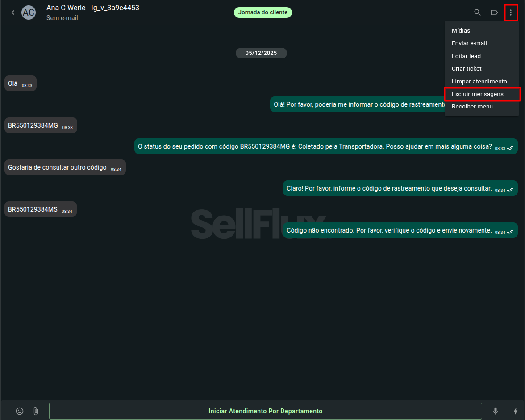Click the microphone record icon
Image resolution: width=525 pixels, height=420 pixels.
pos(496,411)
